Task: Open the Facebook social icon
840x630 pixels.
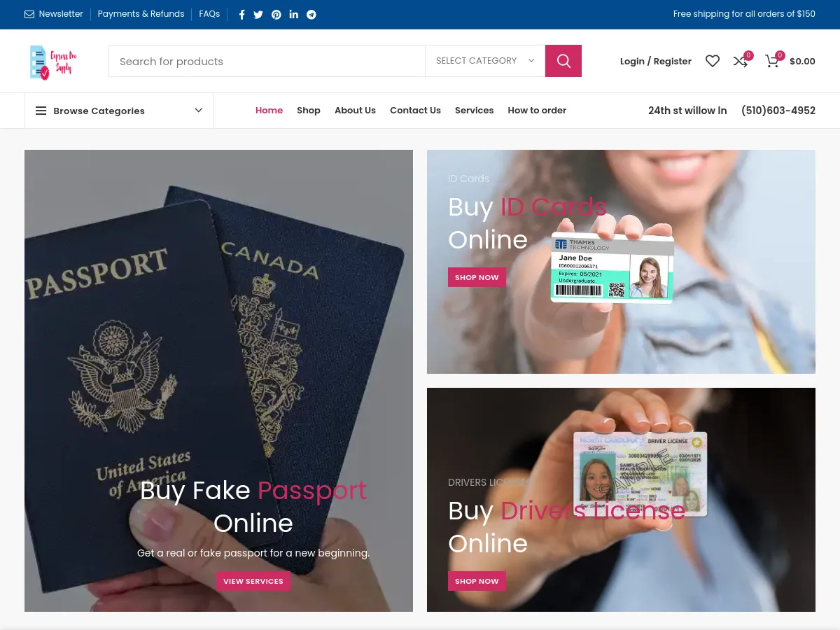Action: coord(242,15)
